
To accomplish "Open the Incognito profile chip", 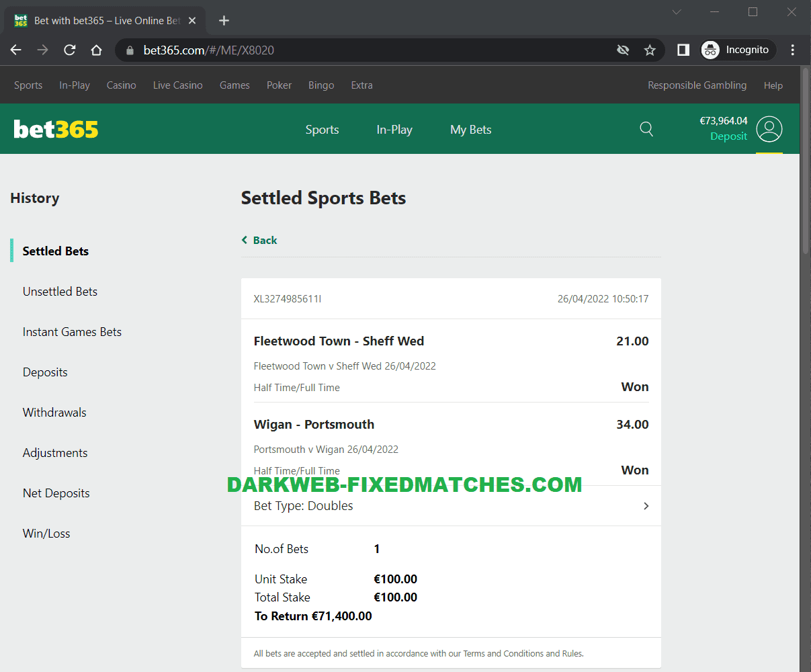I will pyautogui.click(x=737, y=50).
